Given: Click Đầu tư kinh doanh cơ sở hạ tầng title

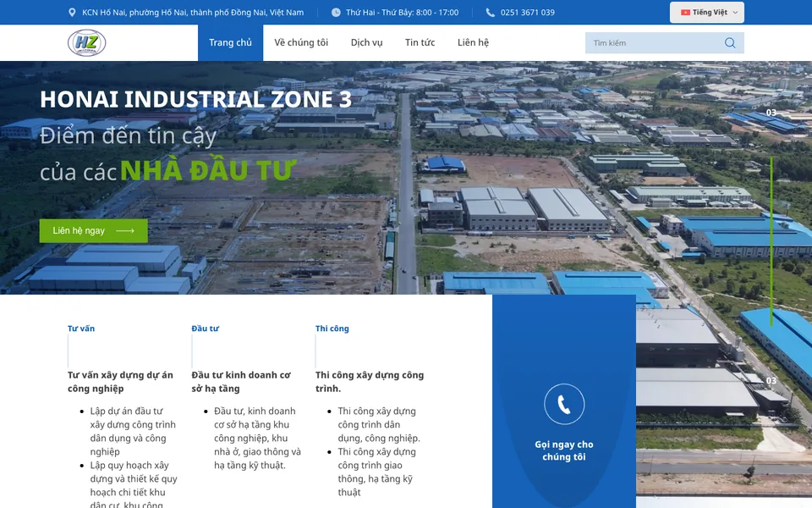Looking at the screenshot, I should (x=241, y=382).
